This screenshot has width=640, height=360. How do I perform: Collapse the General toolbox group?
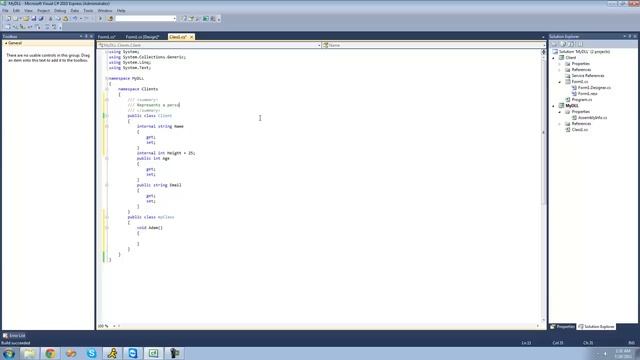(x=6, y=43)
